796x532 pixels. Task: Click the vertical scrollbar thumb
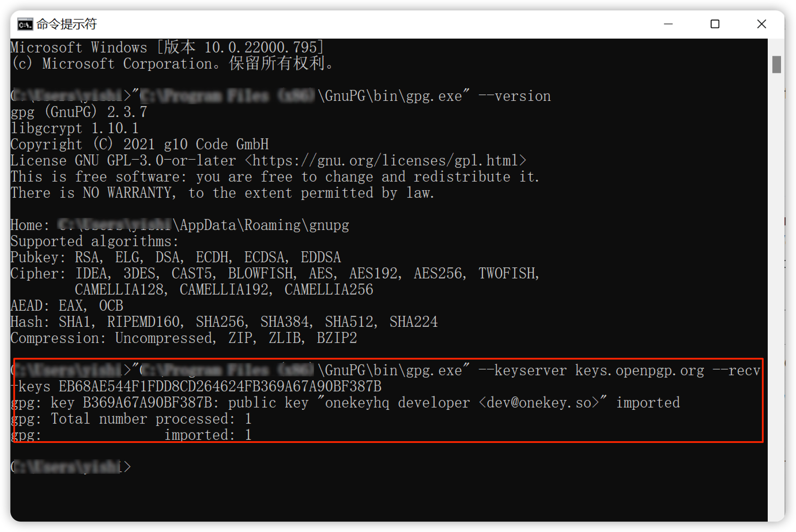click(777, 64)
